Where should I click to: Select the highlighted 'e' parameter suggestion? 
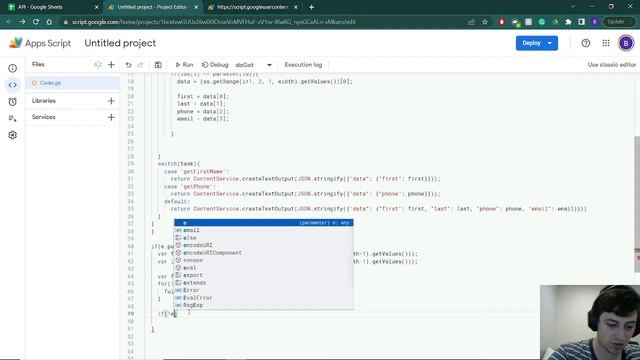pyautogui.click(x=264, y=223)
